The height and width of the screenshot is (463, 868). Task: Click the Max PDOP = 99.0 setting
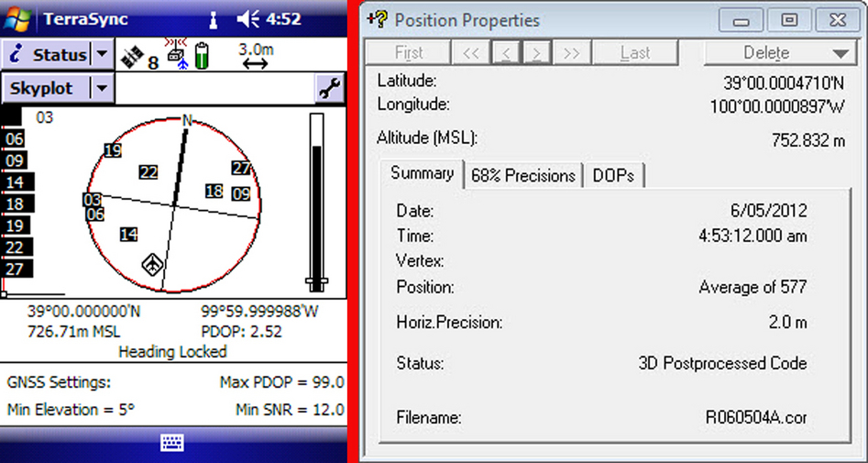[281, 382]
